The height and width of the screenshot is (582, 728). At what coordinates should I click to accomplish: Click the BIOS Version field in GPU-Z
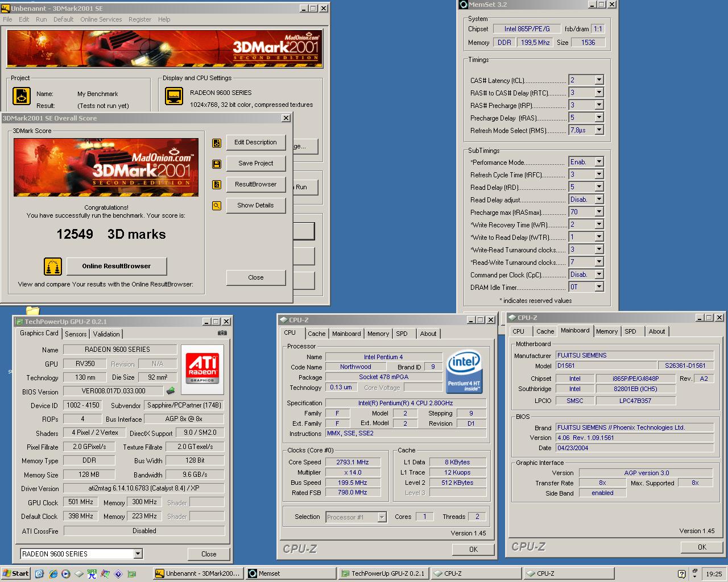113,391
